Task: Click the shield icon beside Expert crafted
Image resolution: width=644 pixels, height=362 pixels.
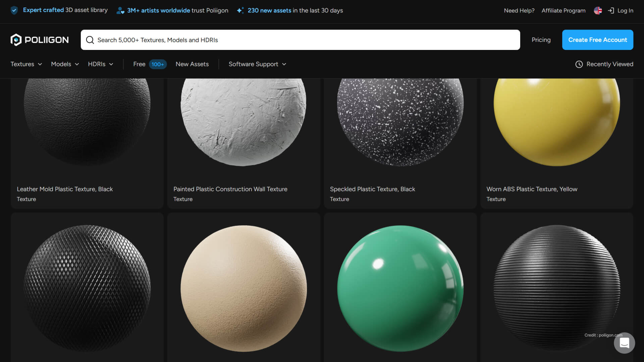Action: point(14,10)
